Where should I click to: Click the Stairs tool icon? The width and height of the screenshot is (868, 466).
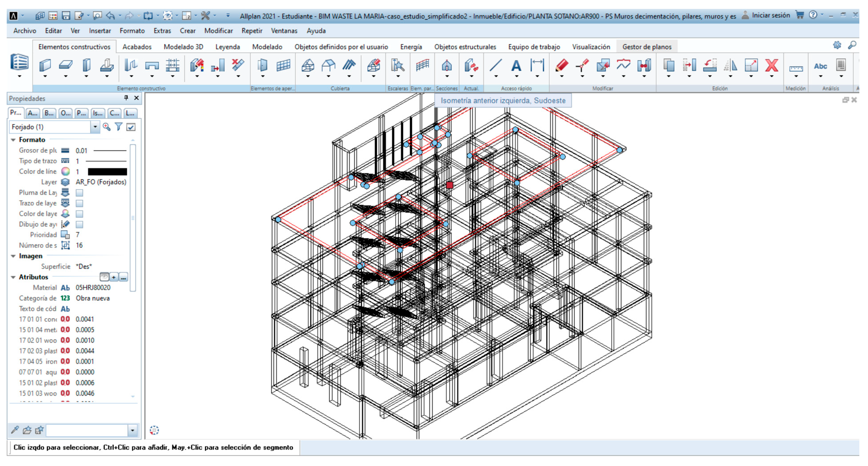(398, 65)
